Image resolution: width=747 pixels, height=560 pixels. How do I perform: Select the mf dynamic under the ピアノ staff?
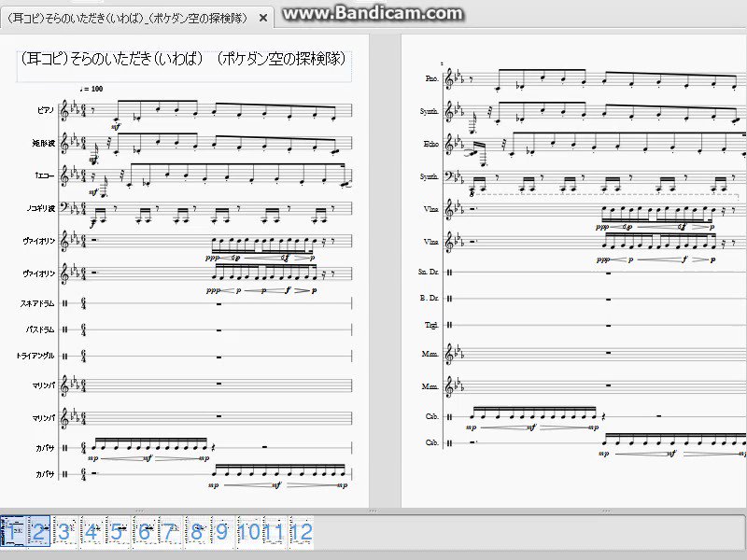[x=116, y=127]
